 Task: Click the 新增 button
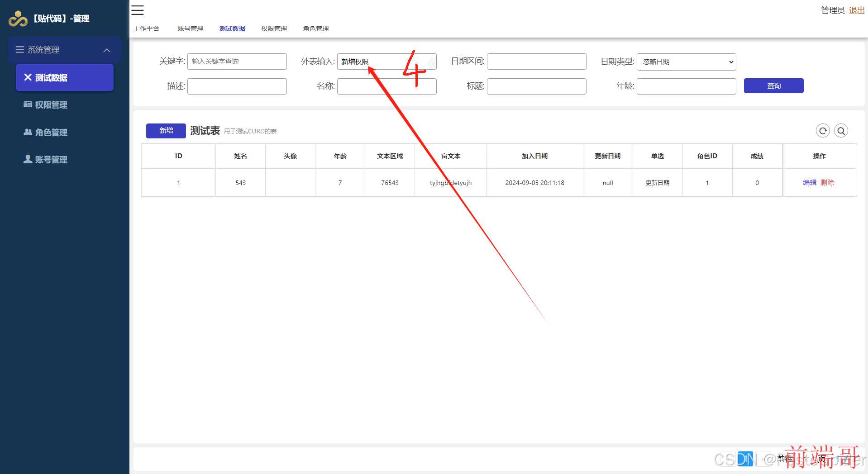pos(166,131)
